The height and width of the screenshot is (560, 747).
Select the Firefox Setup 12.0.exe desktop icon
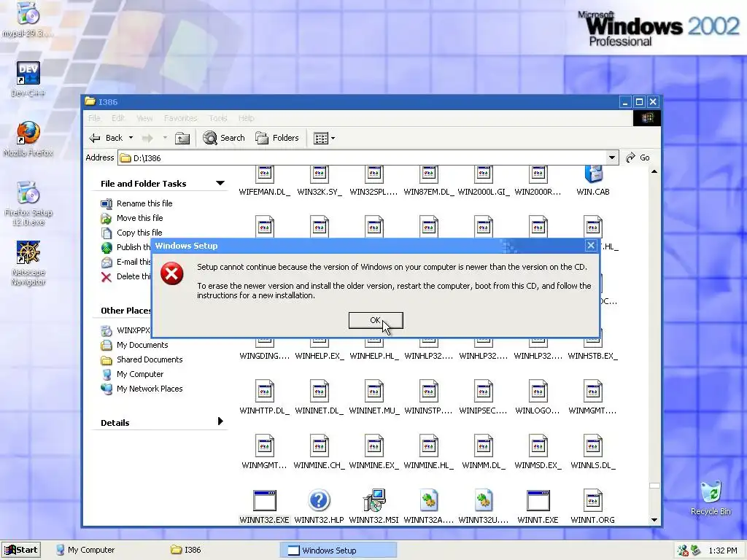(x=28, y=203)
